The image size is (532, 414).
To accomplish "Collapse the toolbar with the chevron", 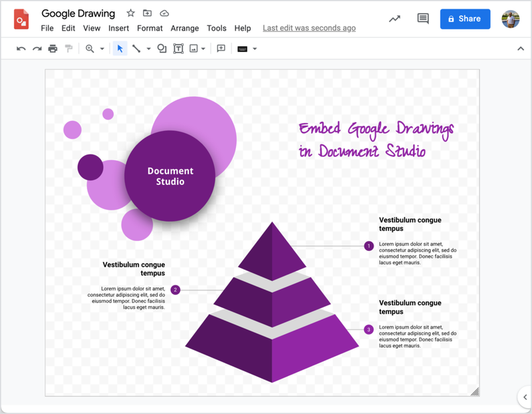I will [x=521, y=49].
